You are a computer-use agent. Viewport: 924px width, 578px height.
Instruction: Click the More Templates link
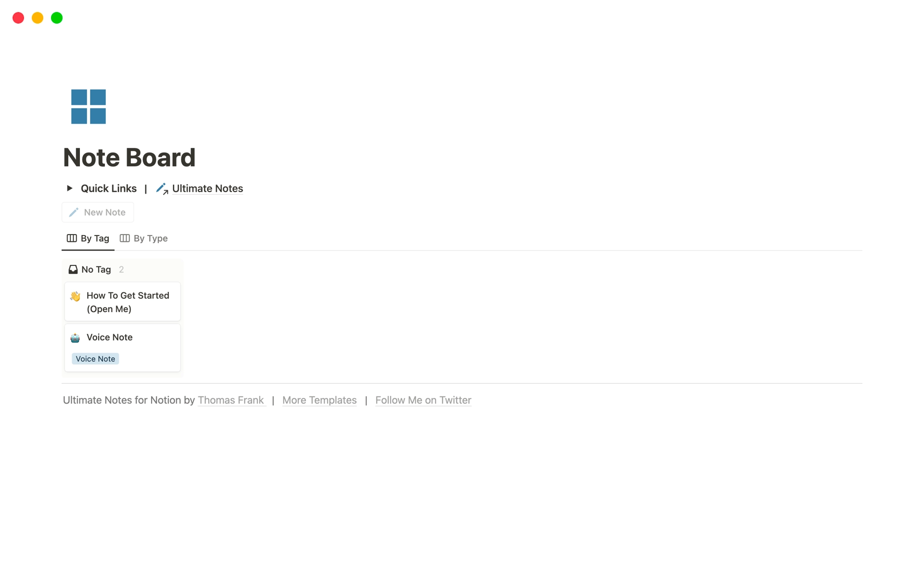click(x=319, y=399)
